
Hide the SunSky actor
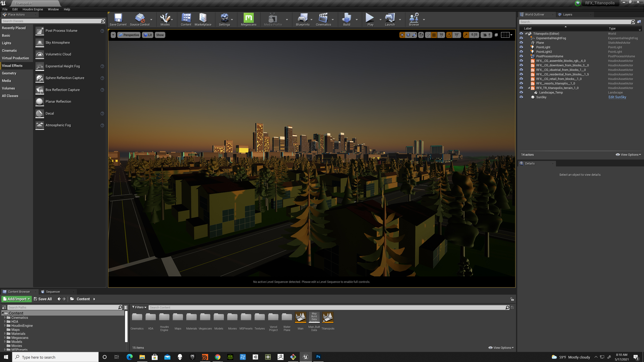(521, 97)
